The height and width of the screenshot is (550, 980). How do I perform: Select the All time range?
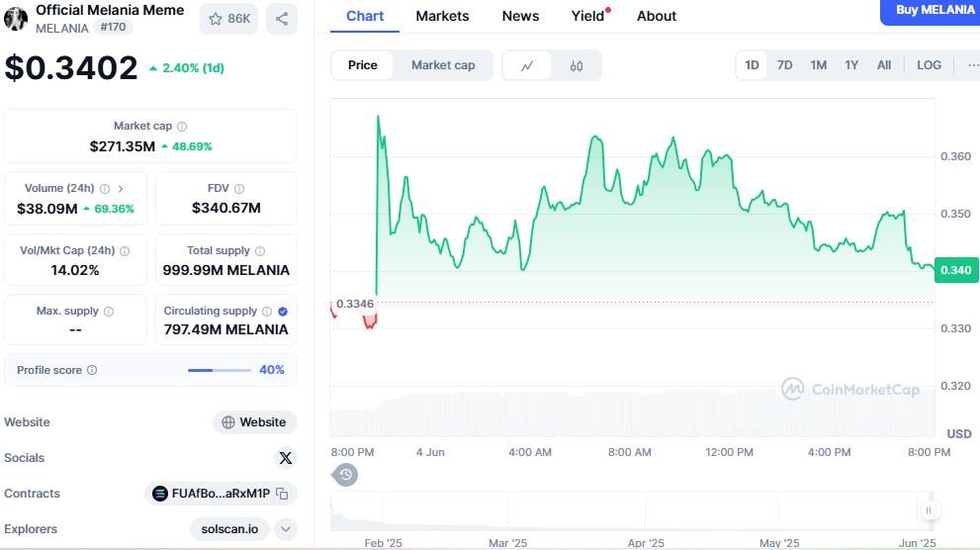tap(884, 65)
